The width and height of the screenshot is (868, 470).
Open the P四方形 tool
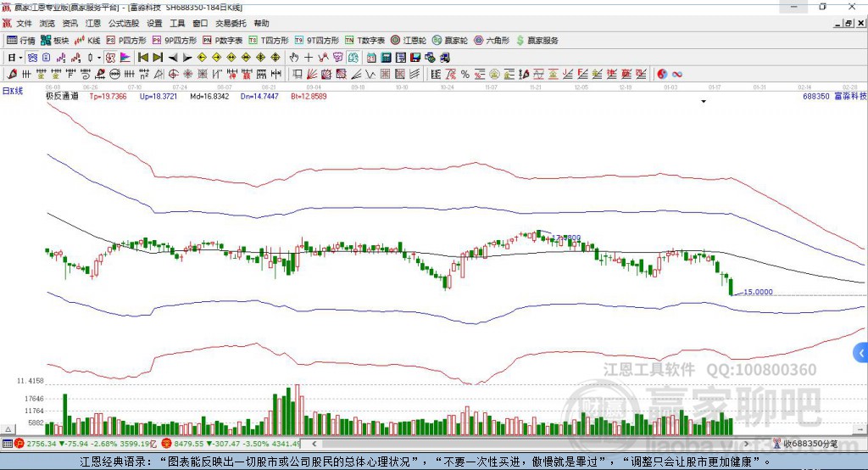126,41
